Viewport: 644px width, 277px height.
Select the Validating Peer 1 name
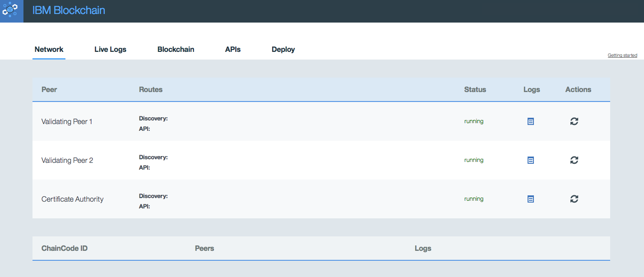coord(67,121)
